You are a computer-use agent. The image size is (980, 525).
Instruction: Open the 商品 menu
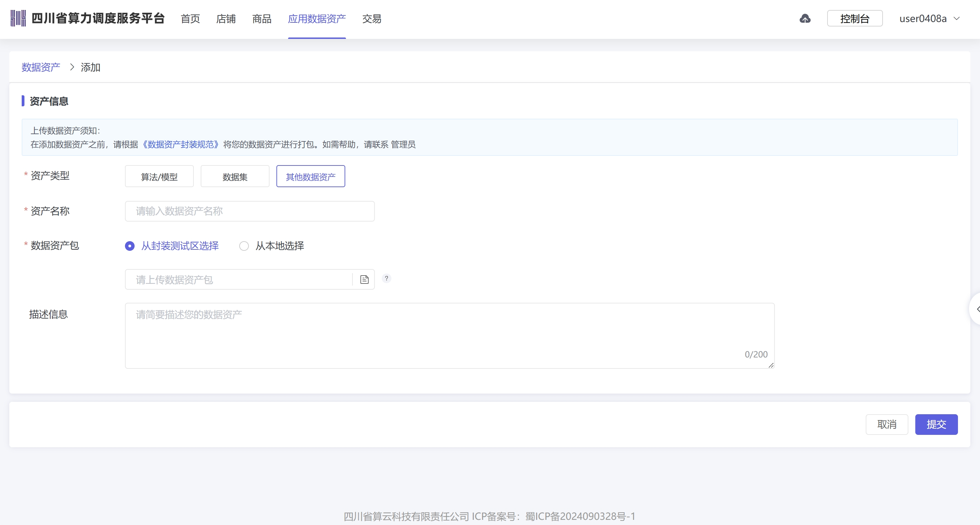(x=262, y=19)
